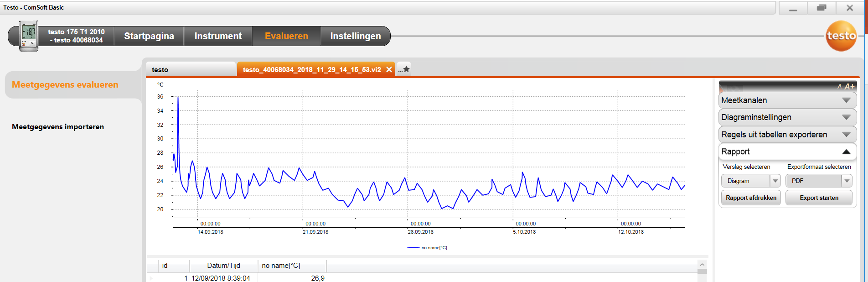
Task: Expand the Diagraminstellingen section
Action: coord(846,117)
